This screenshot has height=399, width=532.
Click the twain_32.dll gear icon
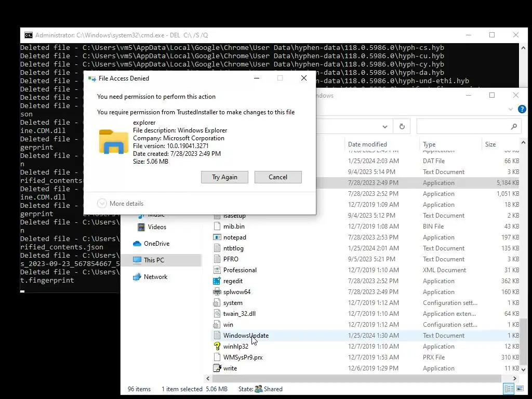click(x=217, y=313)
